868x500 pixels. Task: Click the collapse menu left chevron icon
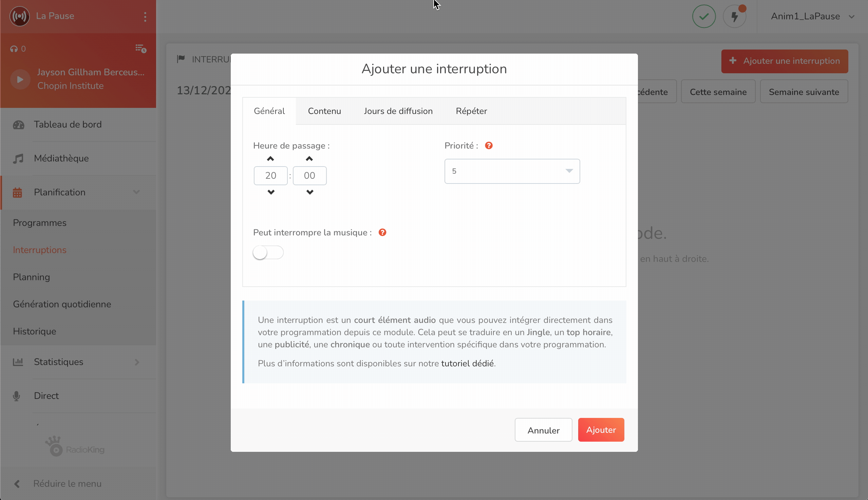17,484
